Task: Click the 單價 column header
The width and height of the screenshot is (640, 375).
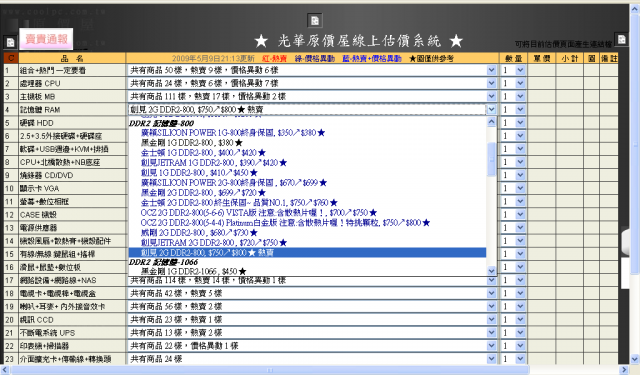Action: click(542, 58)
